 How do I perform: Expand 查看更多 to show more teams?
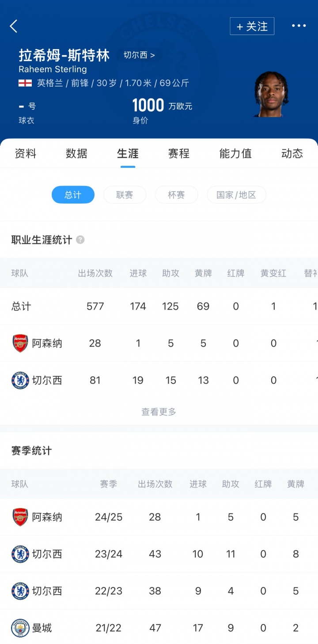(x=159, y=412)
